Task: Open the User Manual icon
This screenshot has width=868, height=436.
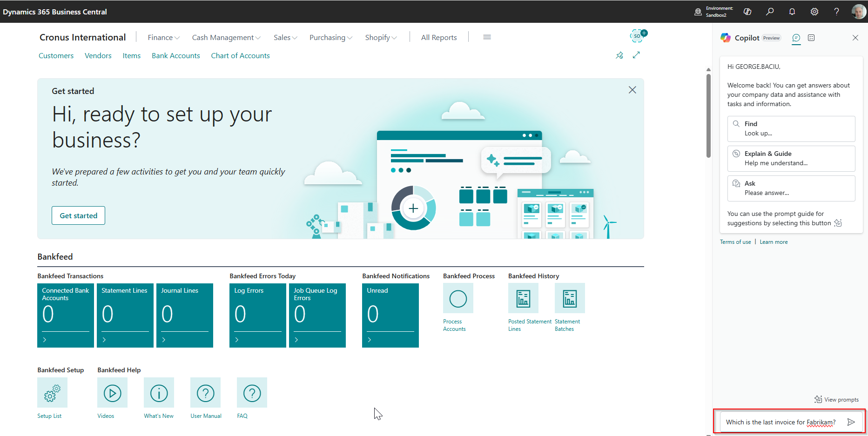Action: 205,393
